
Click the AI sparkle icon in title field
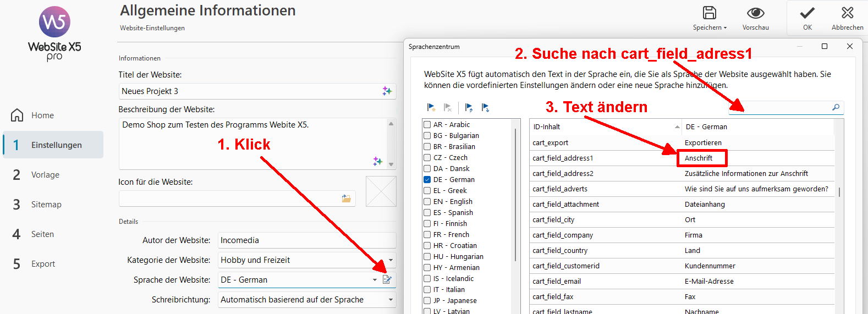387,91
